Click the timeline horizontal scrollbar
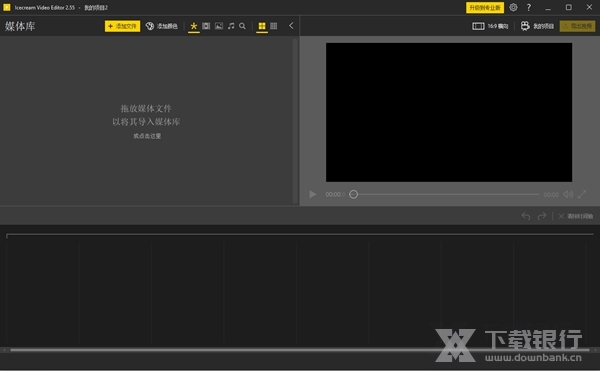Screen dimensions: 600x371 click(x=300, y=350)
